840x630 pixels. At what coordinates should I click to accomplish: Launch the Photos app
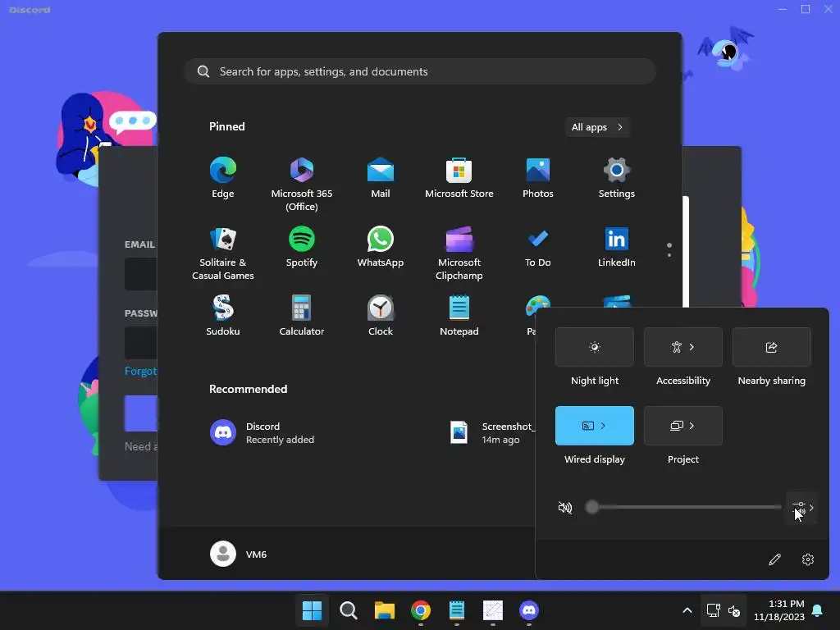coord(538,178)
